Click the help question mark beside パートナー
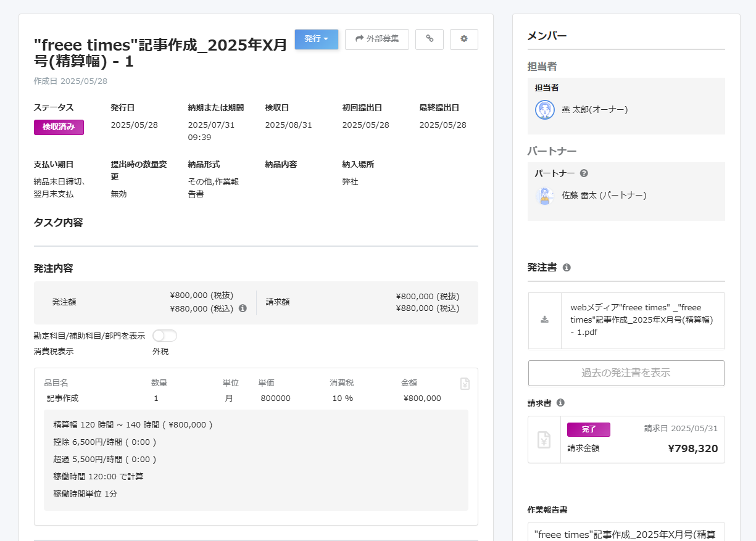Viewport: 756px width, 541px height. click(584, 173)
